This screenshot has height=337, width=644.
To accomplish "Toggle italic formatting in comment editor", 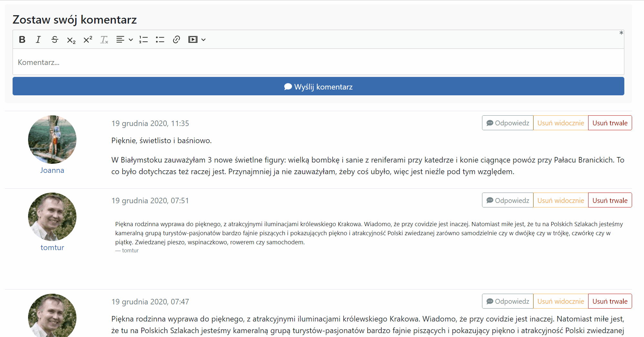I will click(38, 39).
